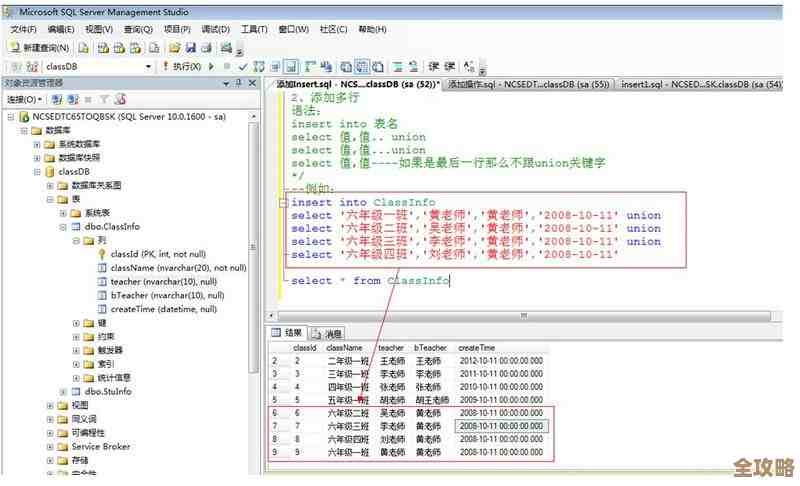Image resolution: width=800 pixels, height=486 pixels.
Task: Click the editor horizontal scrollbar
Action: coord(523,316)
